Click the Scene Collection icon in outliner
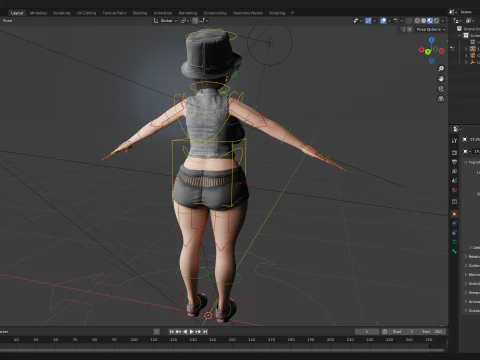 459,29
